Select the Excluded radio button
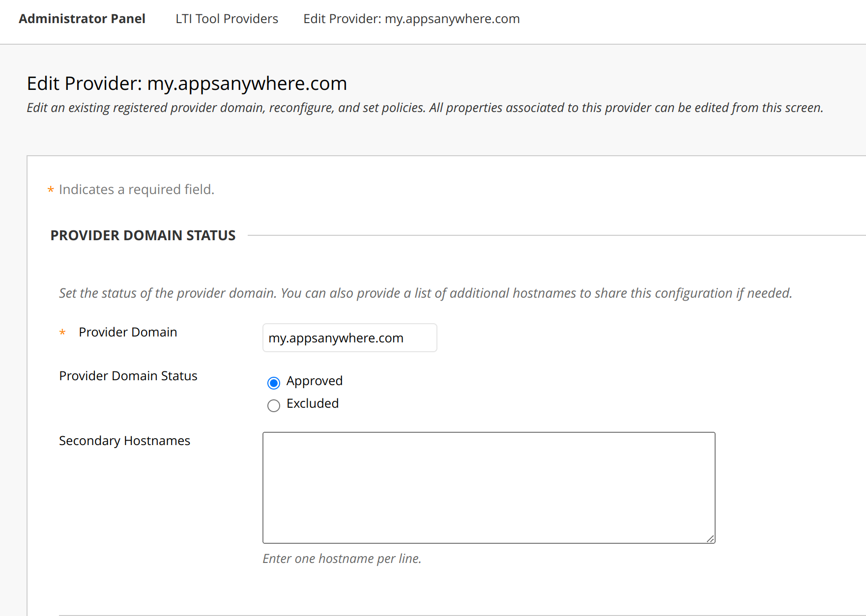 pyautogui.click(x=274, y=405)
